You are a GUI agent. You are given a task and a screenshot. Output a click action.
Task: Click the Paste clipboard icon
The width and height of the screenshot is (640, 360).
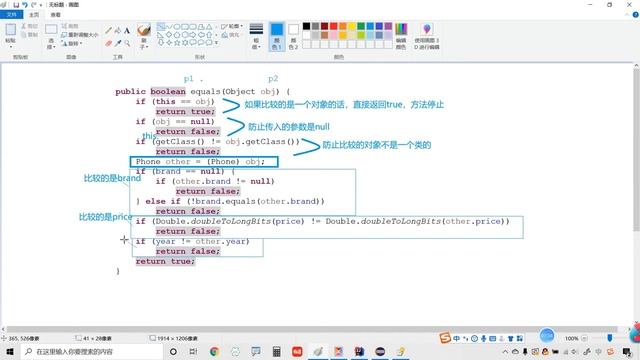(11, 30)
